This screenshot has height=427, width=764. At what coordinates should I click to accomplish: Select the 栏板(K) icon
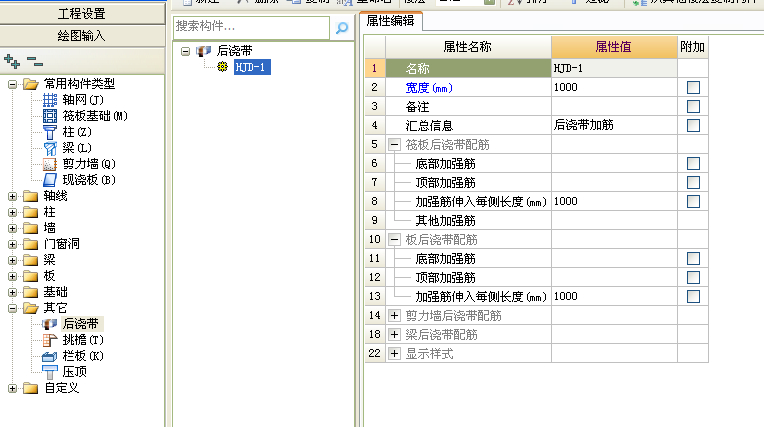tap(50, 356)
